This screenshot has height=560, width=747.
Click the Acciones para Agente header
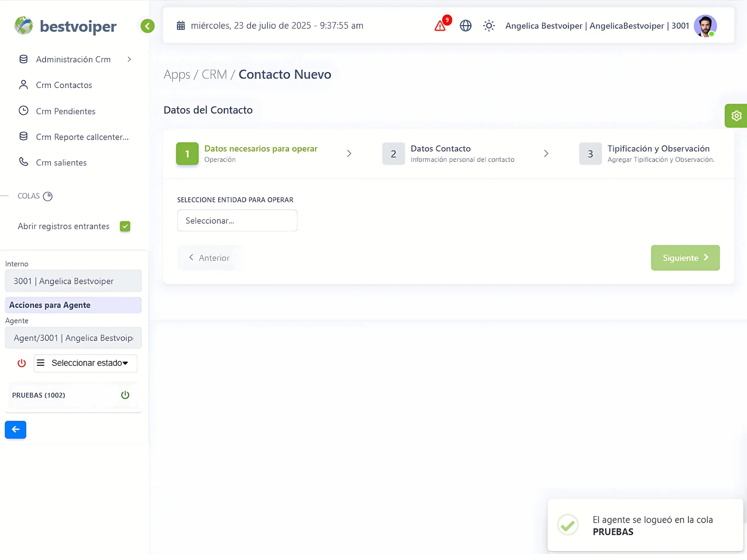coord(73,305)
